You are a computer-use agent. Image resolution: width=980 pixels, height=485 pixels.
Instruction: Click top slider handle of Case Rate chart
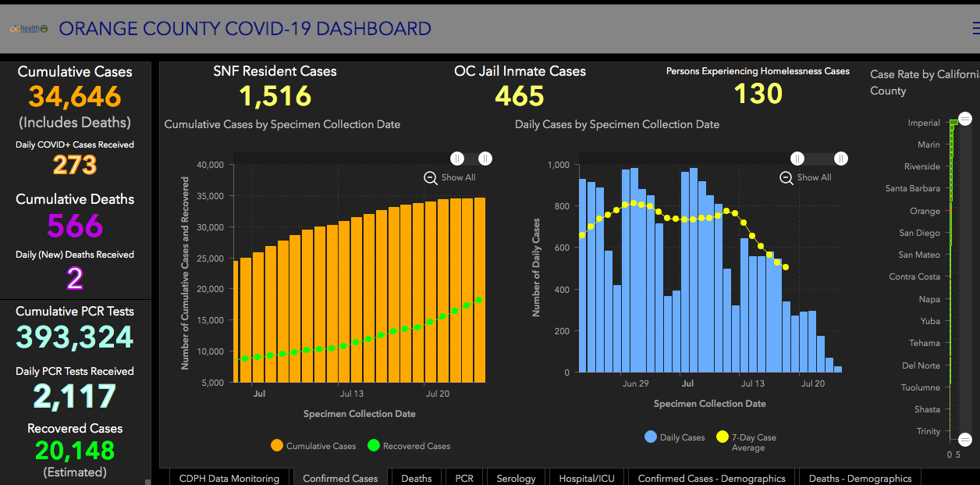(x=965, y=119)
